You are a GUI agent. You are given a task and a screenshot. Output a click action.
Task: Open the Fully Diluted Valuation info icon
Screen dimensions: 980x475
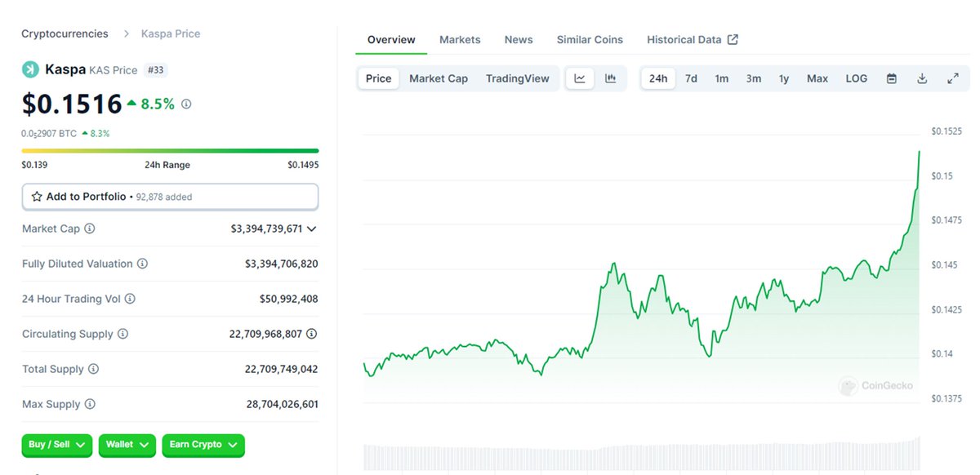pyautogui.click(x=142, y=264)
